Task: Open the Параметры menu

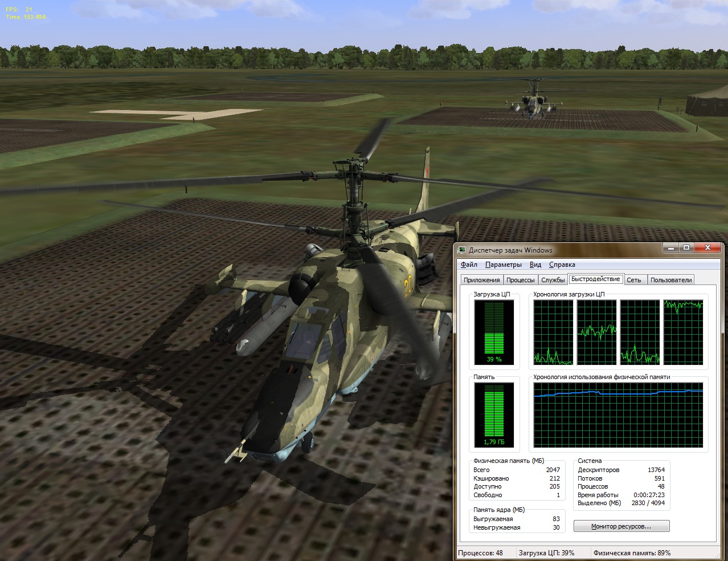Action: pyautogui.click(x=503, y=265)
